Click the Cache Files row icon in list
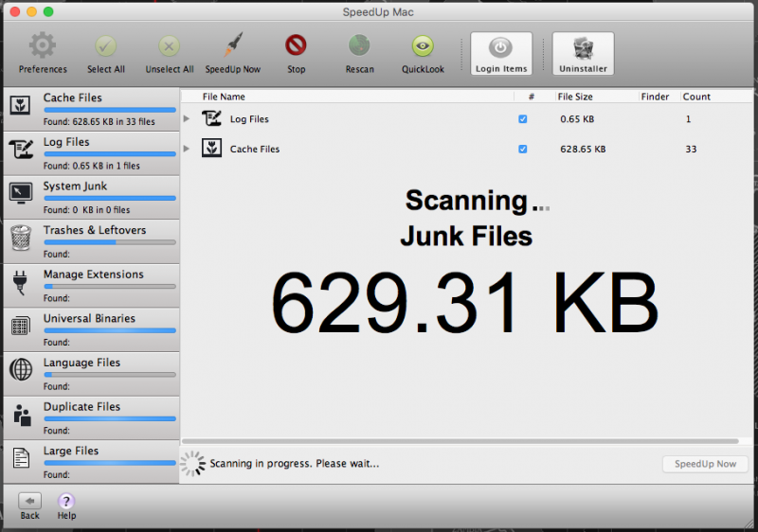The height and width of the screenshot is (532, 758). pos(211,149)
